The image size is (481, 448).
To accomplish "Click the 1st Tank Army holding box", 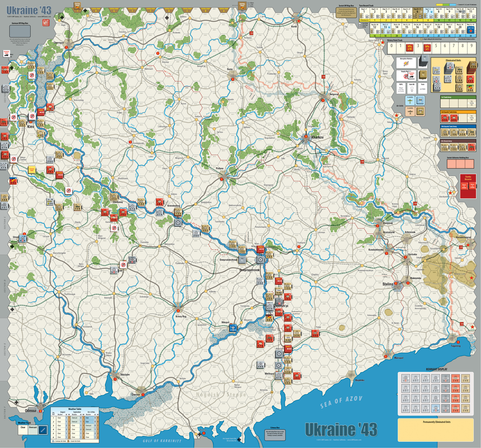I will pos(458,101).
